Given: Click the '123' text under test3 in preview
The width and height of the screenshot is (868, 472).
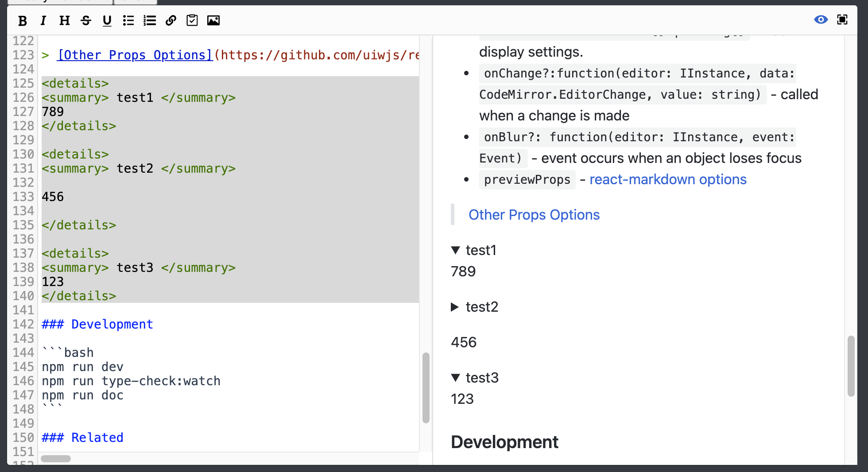Looking at the screenshot, I should click(x=462, y=399).
